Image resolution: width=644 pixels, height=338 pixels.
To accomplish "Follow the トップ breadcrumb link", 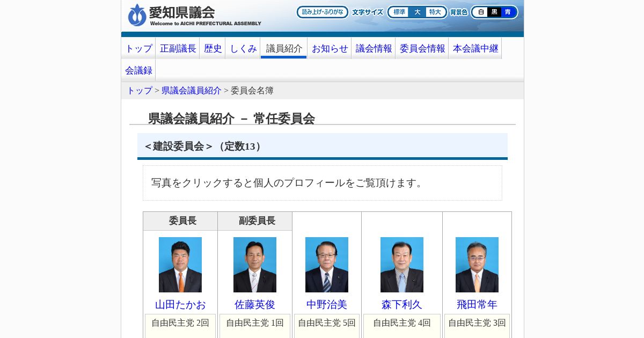I will coord(140,91).
